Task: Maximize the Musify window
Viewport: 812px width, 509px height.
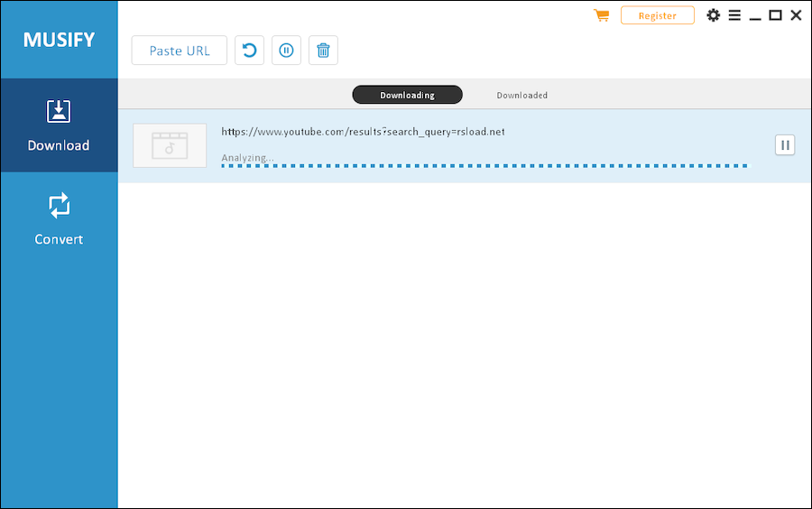Action: tap(775, 15)
